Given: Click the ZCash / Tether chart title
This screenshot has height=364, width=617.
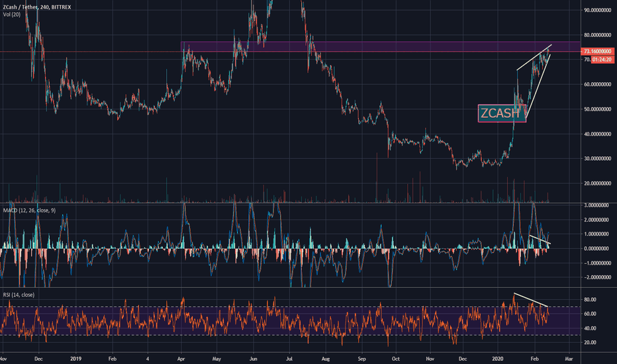Looking at the screenshot, I should [x=37, y=7].
